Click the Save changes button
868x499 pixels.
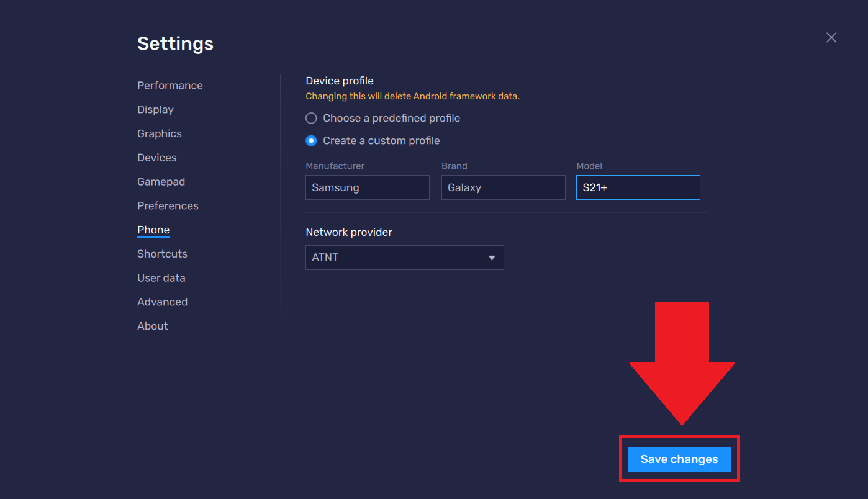(679, 459)
